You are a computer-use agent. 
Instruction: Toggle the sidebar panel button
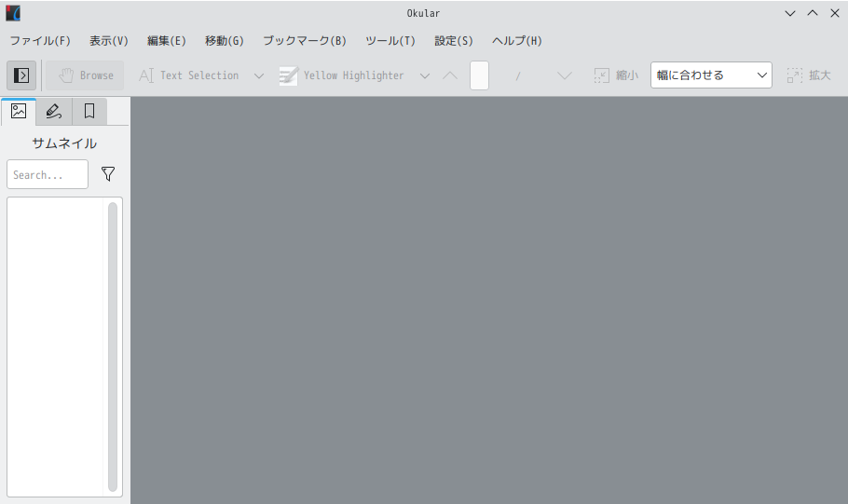pyautogui.click(x=21, y=75)
